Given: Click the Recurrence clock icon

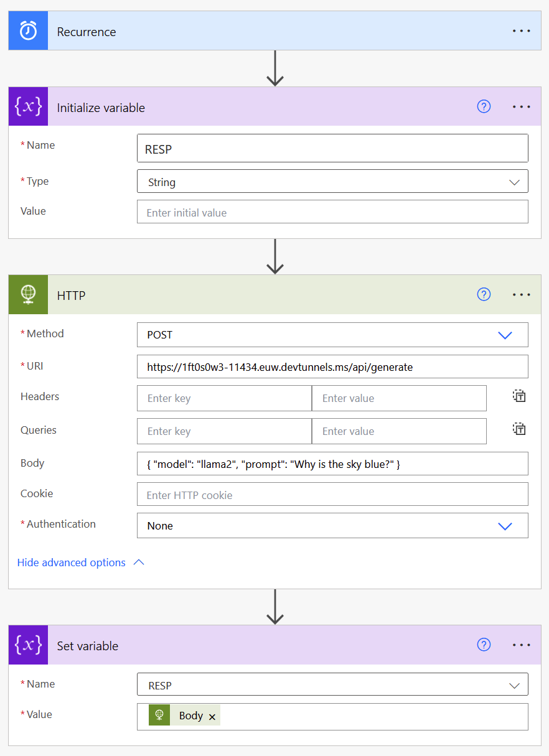Looking at the screenshot, I should (x=27, y=30).
